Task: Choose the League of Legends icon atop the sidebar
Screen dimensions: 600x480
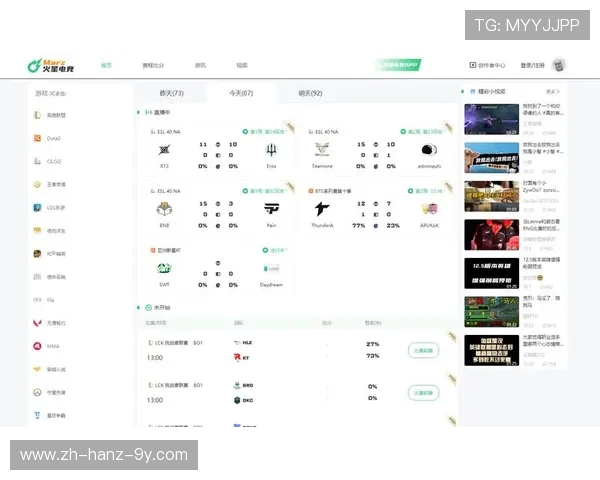Action: tap(37, 115)
